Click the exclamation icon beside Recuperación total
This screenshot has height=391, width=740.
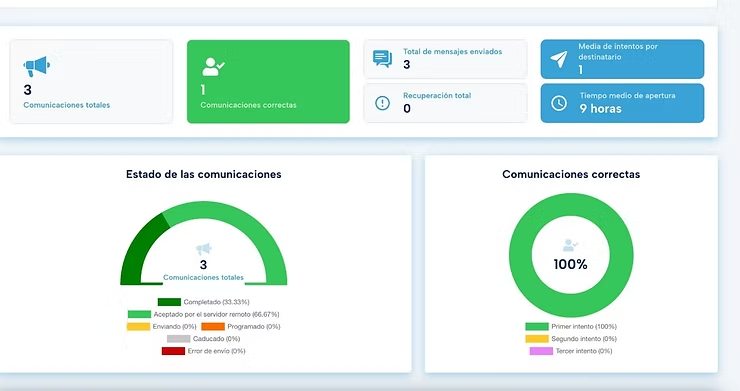click(x=382, y=102)
